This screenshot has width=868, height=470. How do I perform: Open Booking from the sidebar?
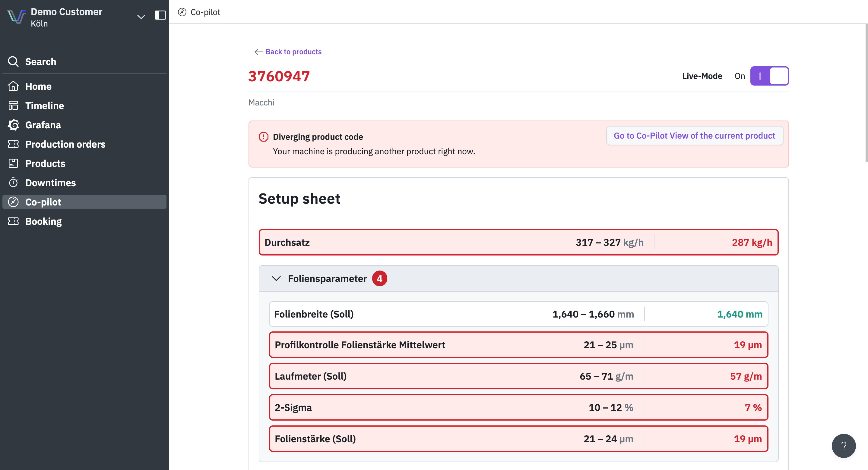point(84,221)
